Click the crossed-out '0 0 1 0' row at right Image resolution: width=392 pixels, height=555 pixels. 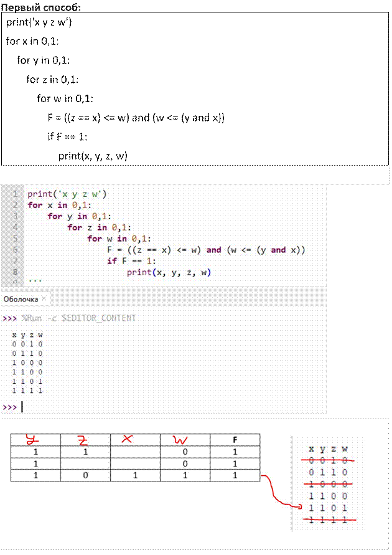(328, 460)
